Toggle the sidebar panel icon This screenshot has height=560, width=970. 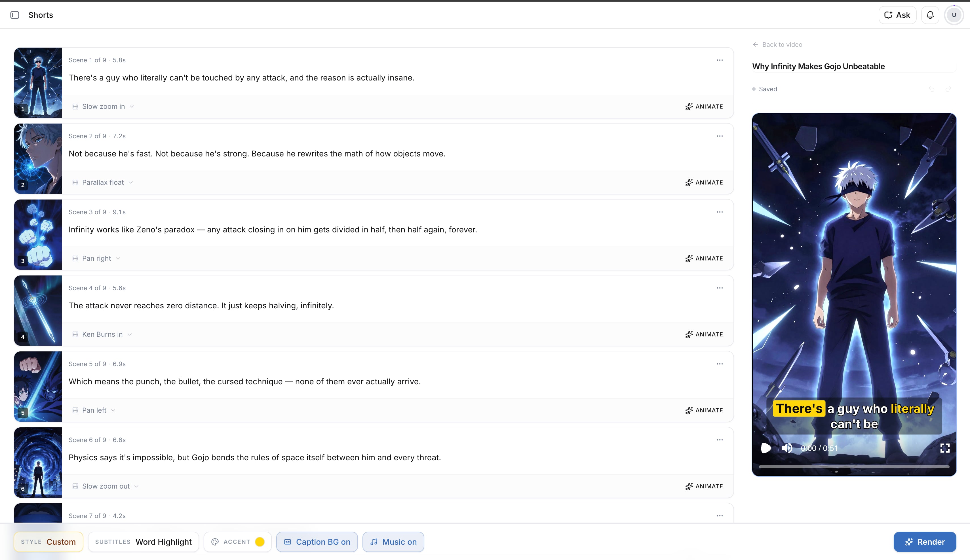pos(15,15)
